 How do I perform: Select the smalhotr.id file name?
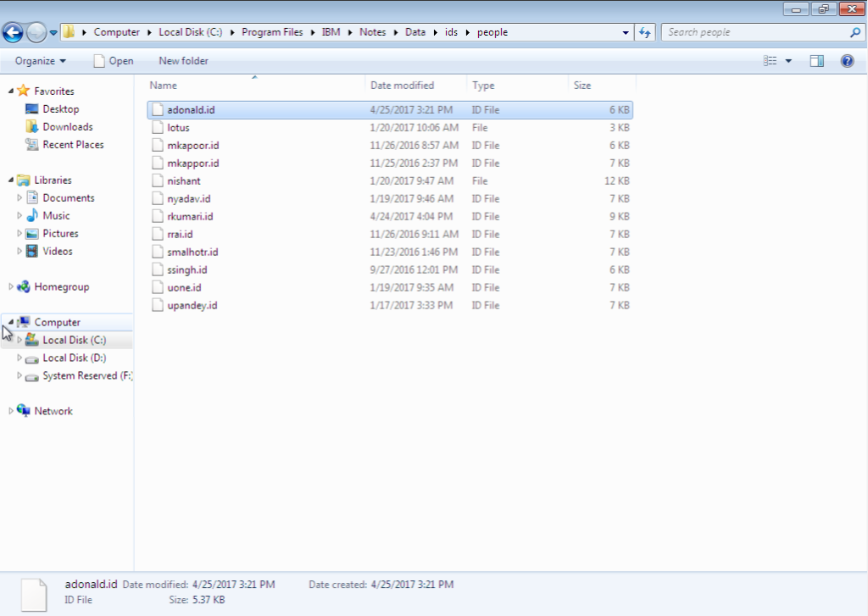pyautogui.click(x=192, y=252)
